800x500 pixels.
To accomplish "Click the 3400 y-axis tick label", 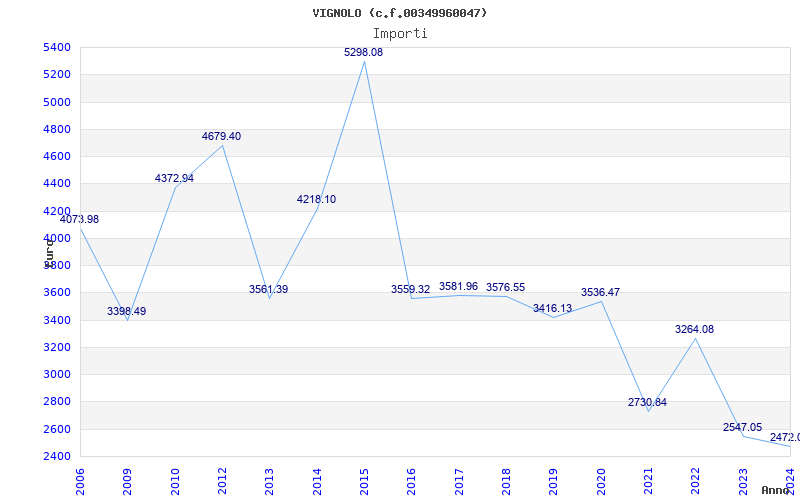I will 58,320.
